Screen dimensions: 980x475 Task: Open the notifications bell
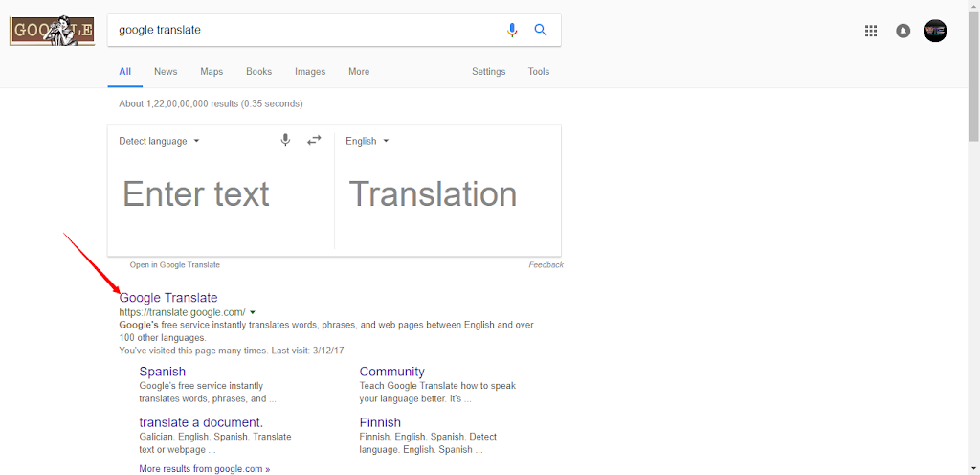pos(902,31)
